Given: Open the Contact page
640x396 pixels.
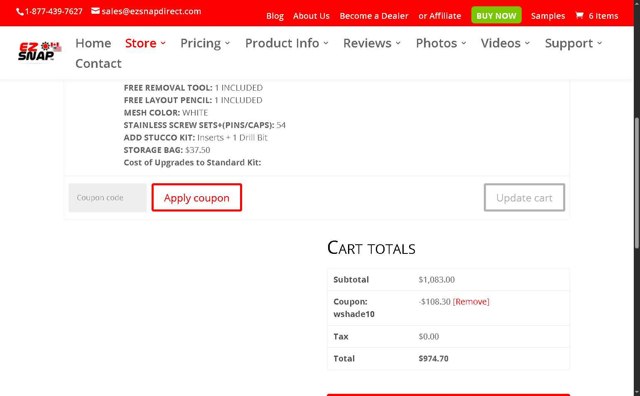Looking at the screenshot, I should 98,63.
